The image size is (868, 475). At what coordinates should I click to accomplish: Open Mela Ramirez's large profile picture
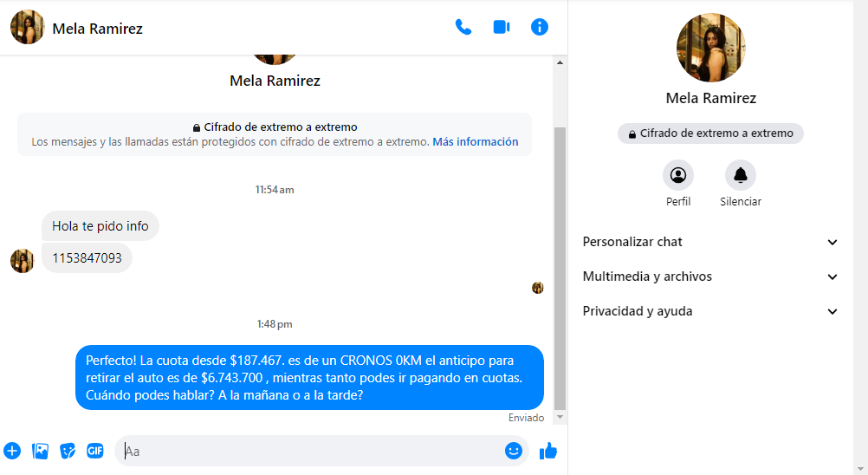tap(711, 48)
